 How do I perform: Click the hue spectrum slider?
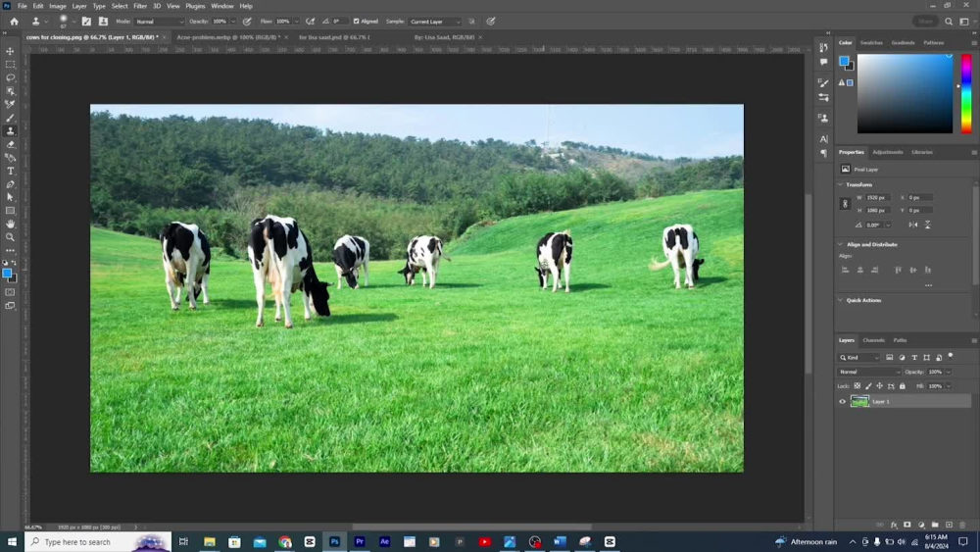point(966,93)
